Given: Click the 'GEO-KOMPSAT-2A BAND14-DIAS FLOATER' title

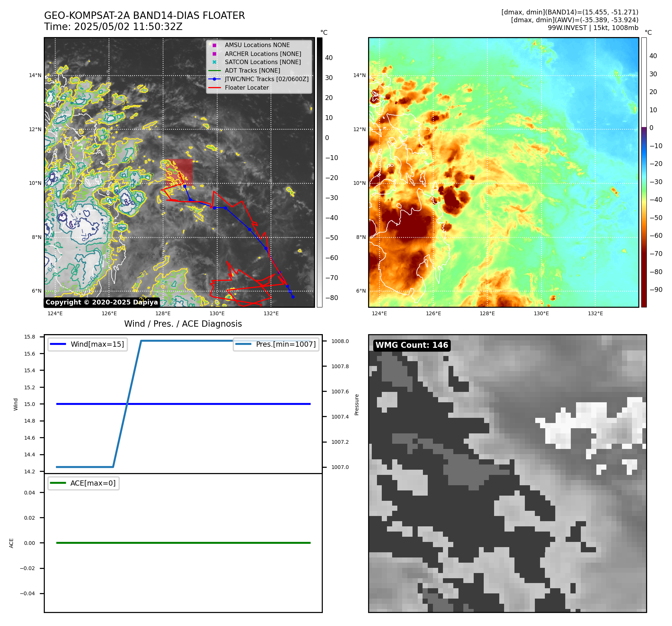Looking at the screenshot, I should pyautogui.click(x=145, y=16).
